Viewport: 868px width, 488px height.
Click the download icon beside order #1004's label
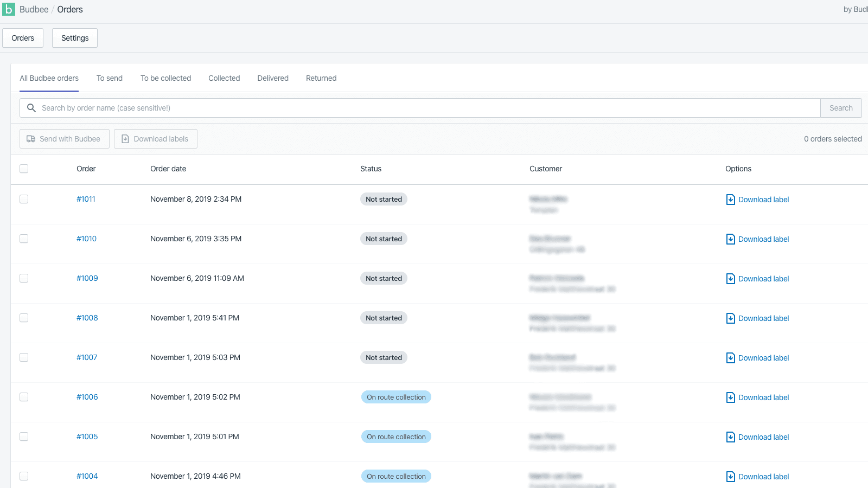point(730,476)
